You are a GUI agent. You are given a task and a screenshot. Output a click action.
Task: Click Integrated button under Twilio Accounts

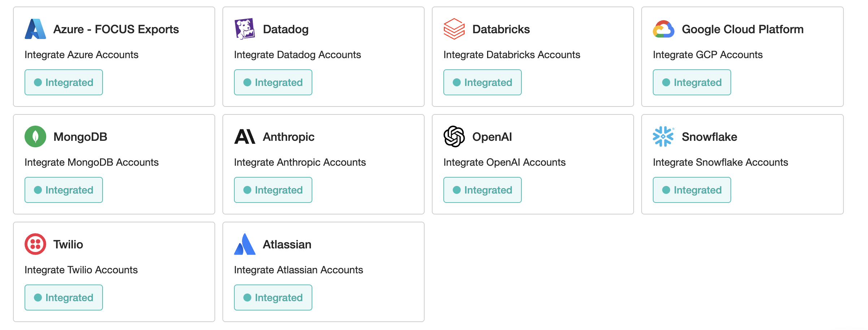tap(64, 298)
